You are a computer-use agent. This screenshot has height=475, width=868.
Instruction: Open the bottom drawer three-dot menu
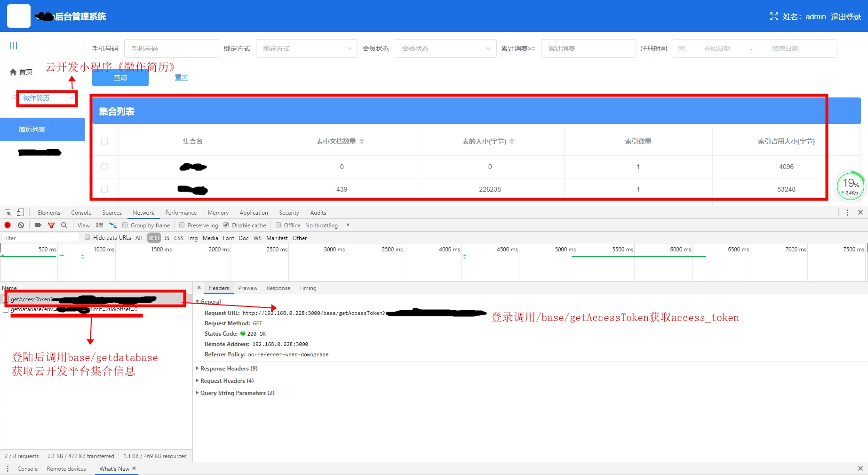[8, 469]
